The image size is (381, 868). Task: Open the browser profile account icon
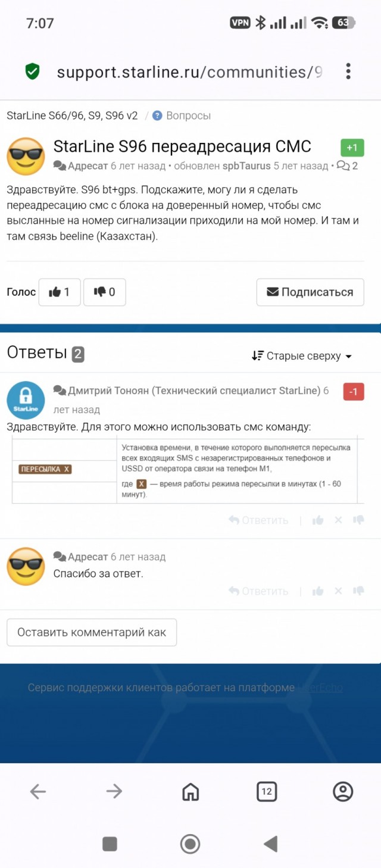tap(343, 791)
